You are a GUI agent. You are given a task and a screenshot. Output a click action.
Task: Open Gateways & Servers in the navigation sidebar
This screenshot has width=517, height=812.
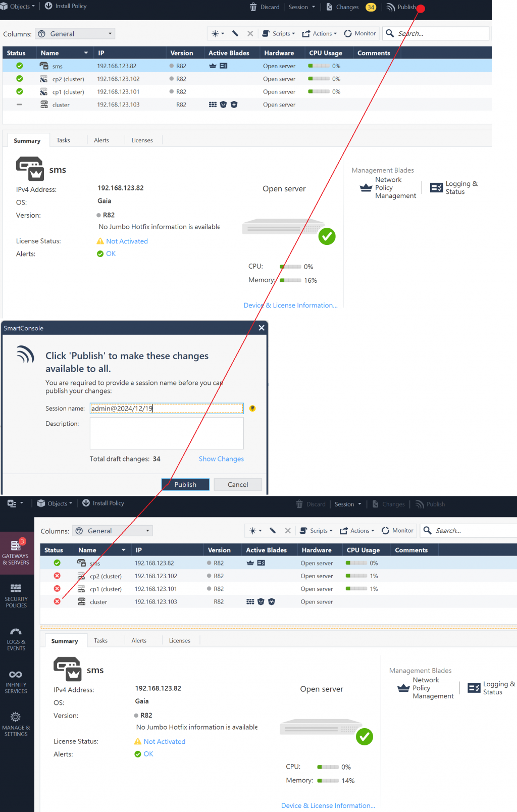pos(17,552)
